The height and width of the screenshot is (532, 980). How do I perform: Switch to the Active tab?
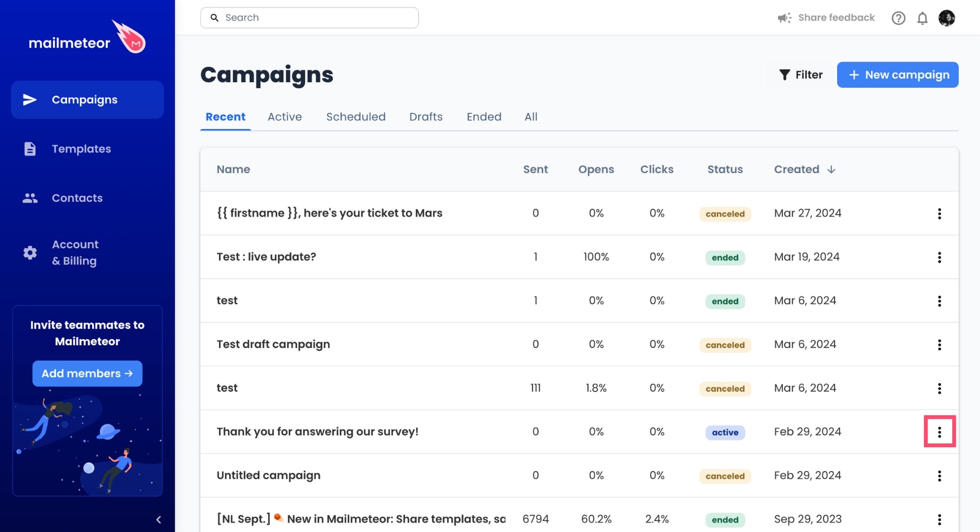(285, 117)
